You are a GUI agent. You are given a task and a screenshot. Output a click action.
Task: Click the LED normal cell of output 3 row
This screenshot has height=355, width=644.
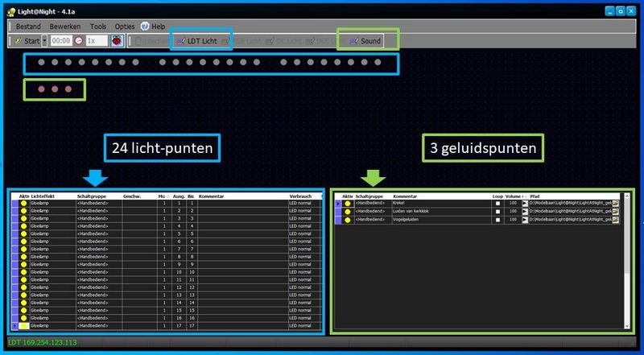point(304,219)
